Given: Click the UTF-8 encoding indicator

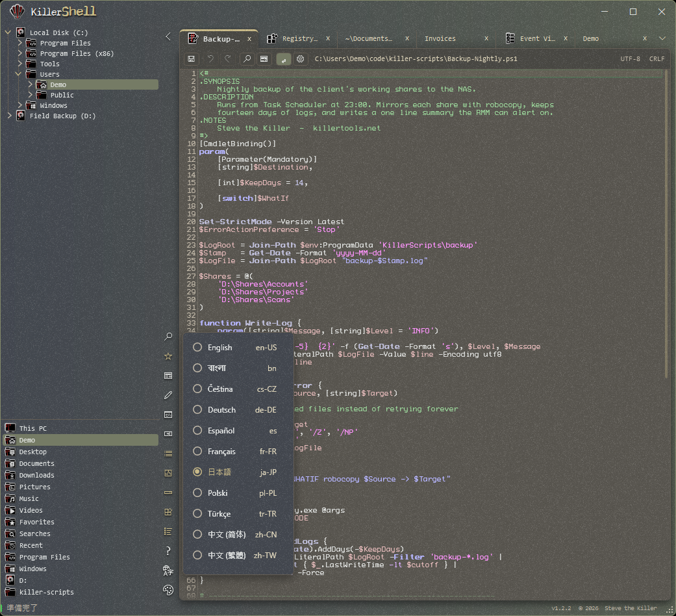Looking at the screenshot, I should coord(631,59).
